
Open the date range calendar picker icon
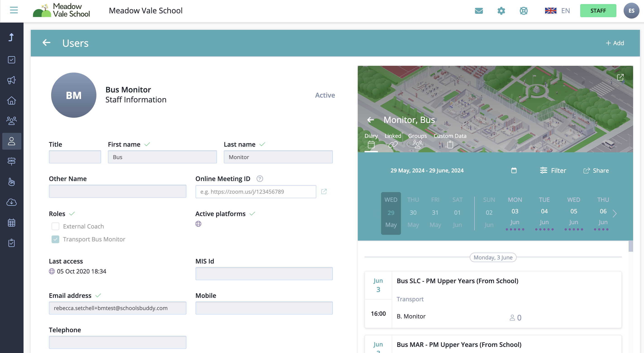(x=514, y=170)
